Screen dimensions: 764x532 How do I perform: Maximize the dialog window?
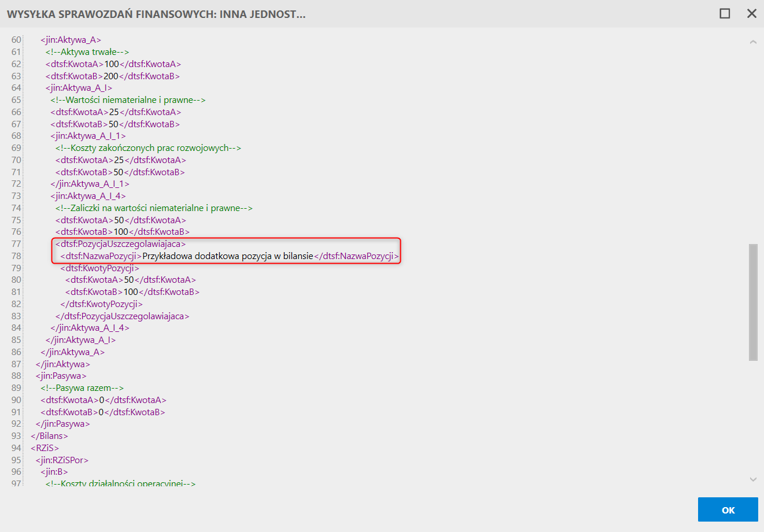(x=725, y=13)
